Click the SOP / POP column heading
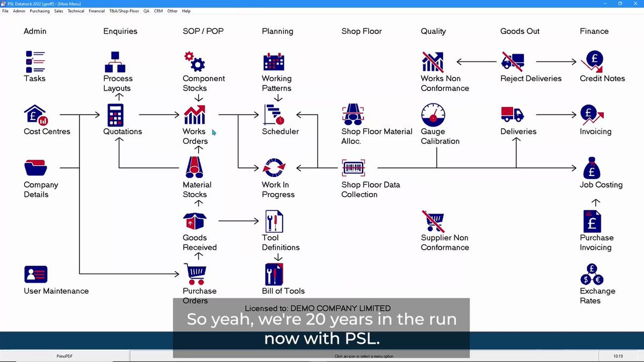This screenshot has width=644, height=362. 203,31
